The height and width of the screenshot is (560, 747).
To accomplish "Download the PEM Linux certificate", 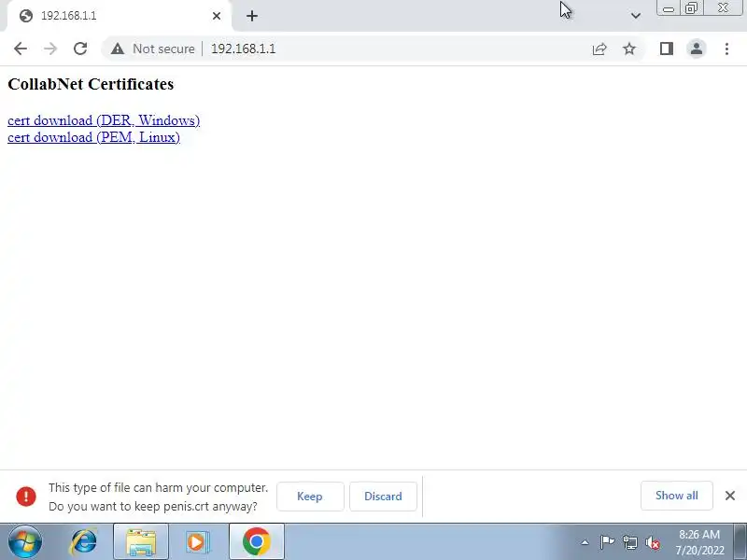I will coord(94,137).
